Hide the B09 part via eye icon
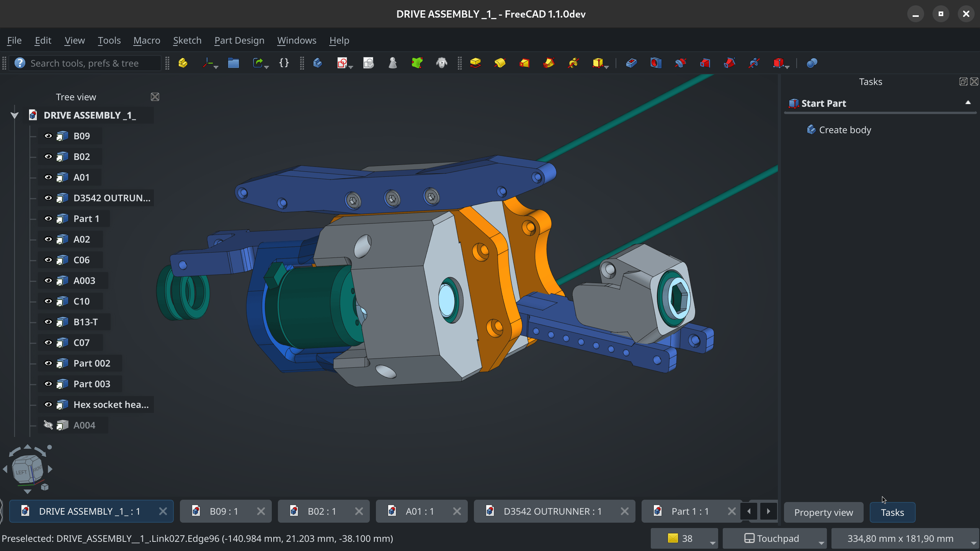The width and height of the screenshot is (980, 551). [48, 136]
